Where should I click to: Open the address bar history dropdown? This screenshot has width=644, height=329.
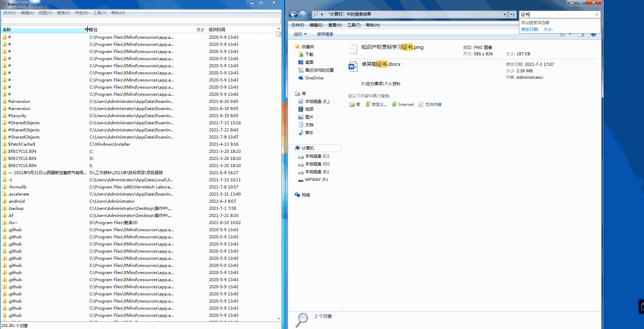tap(505, 14)
